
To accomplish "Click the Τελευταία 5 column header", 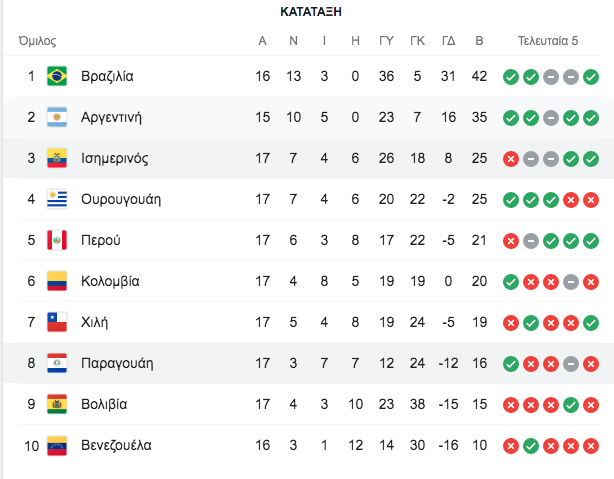I will coord(548,41).
